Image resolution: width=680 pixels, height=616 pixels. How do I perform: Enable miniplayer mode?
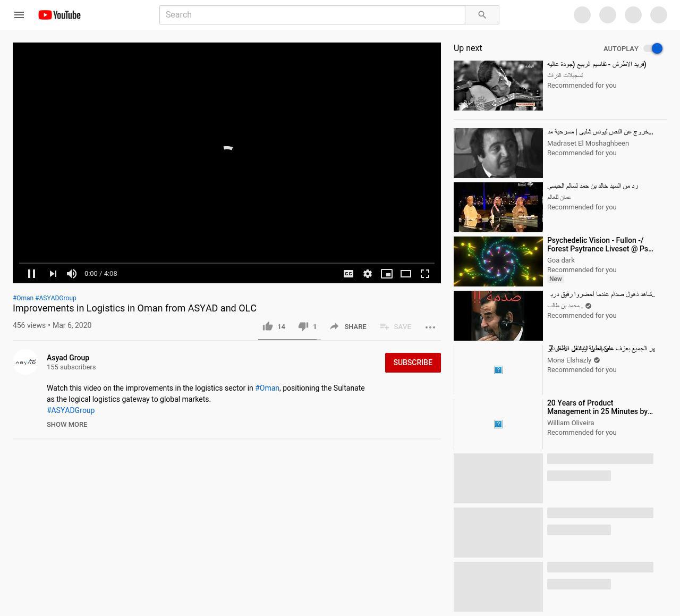tap(387, 274)
